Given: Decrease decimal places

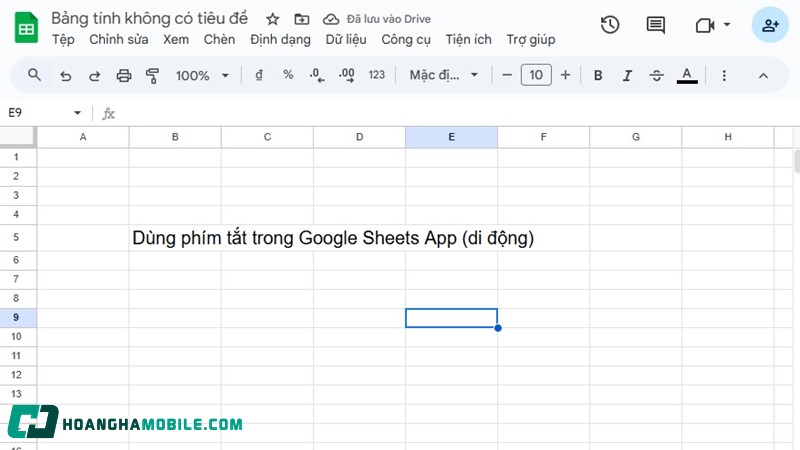Looking at the screenshot, I should (x=317, y=76).
